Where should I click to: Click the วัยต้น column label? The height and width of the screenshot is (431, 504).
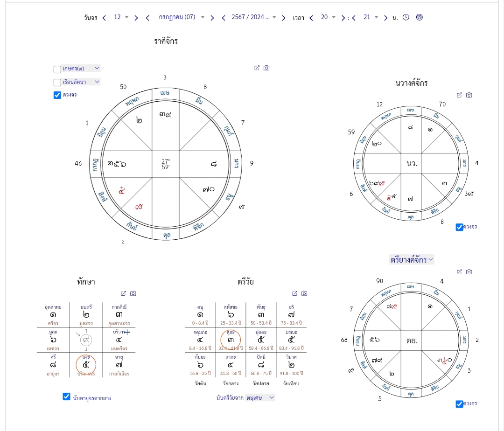200,383
